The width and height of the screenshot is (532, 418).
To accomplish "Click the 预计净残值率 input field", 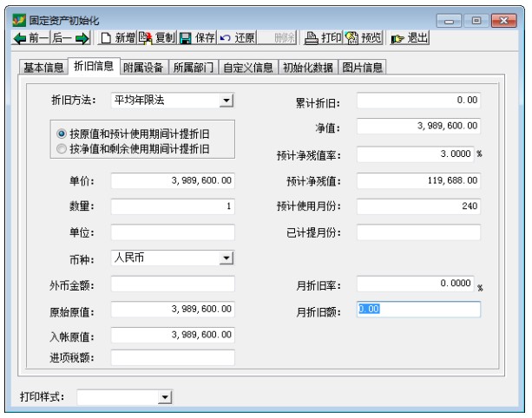I will (416, 154).
